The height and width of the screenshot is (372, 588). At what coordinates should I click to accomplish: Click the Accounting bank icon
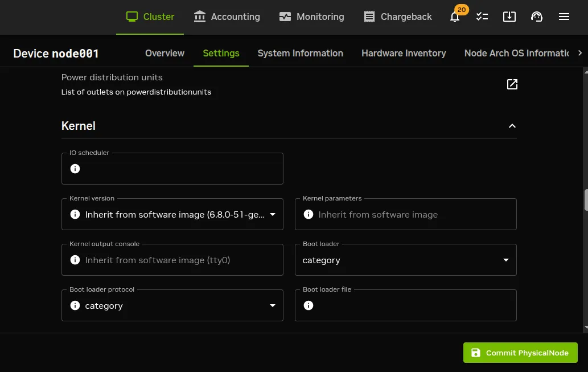coord(199,17)
